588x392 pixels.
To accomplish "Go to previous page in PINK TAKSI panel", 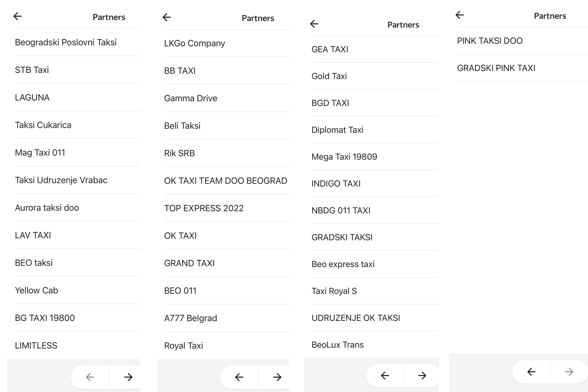I will [531, 372].
